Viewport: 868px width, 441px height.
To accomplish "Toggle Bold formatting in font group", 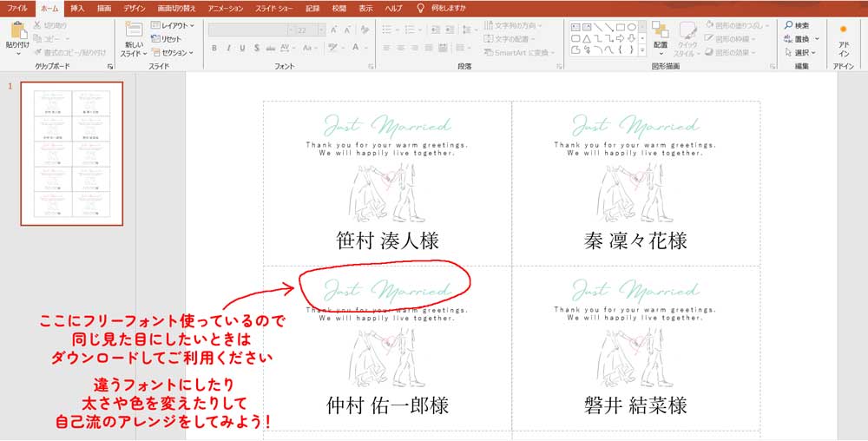I will [x=214, y=49].
